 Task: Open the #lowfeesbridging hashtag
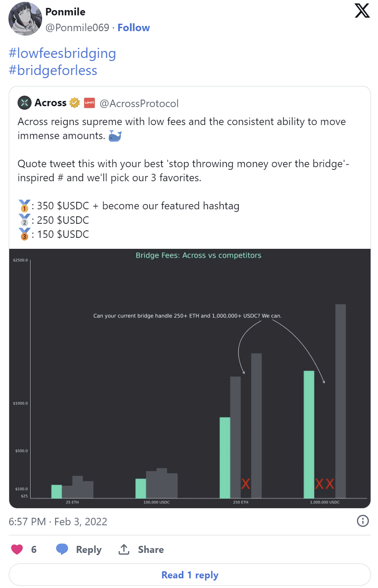click(x=62, y=54)
